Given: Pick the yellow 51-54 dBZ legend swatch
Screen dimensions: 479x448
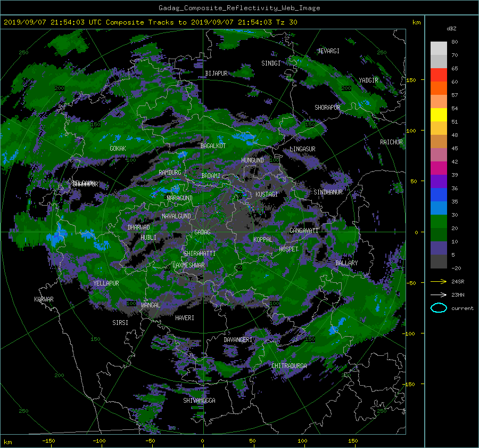Looking at the screenshot, I should tap(439, 115).
